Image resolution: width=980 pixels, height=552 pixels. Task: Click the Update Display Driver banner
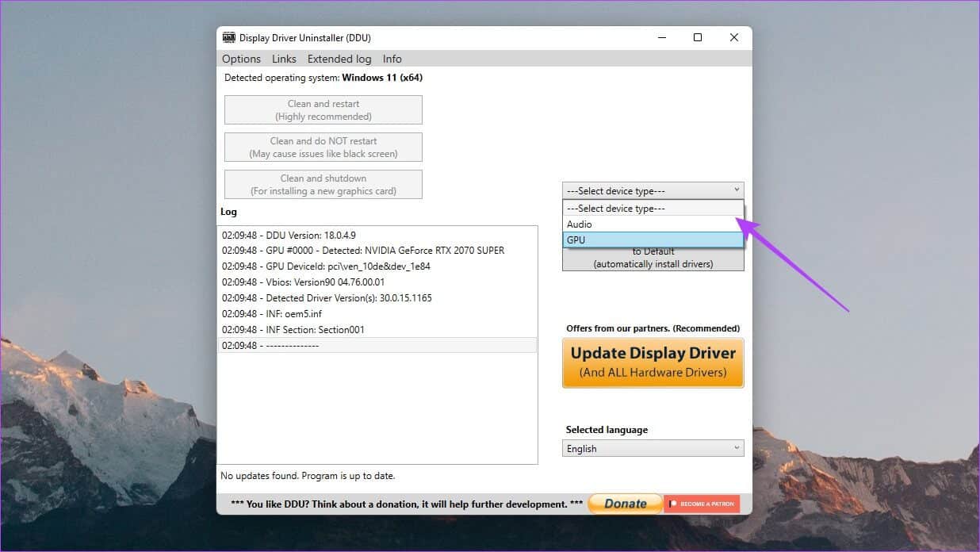pos(653,362)
